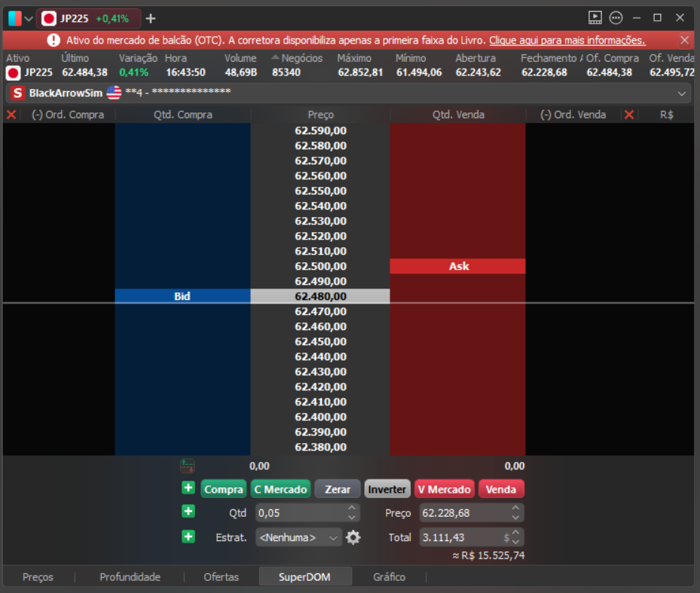Reverse the position with Inverter
Image resolution: width=700 pixels, height=593 pixels.
tap(387, 490)
